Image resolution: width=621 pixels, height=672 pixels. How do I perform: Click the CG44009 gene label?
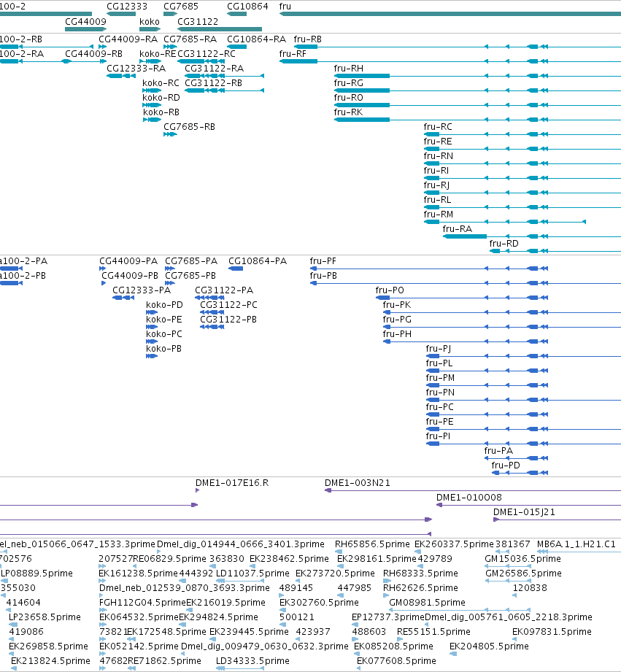coord(85,21)
